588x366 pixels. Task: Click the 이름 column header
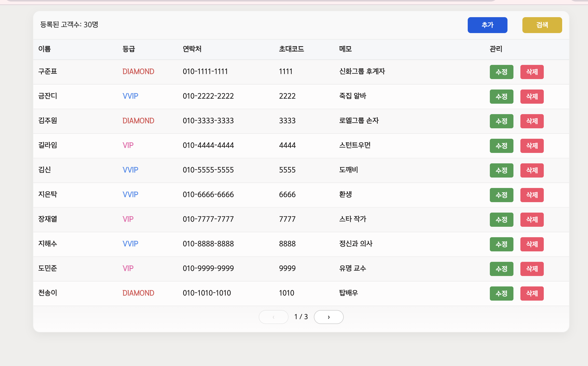pos(44,49)
